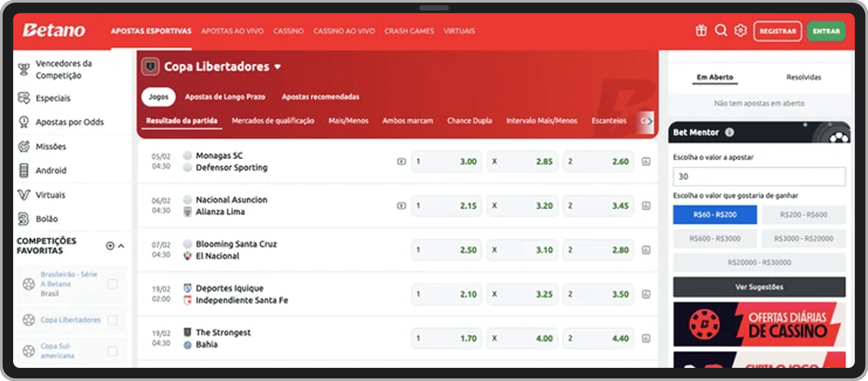Switch to Apostas de Longo Prazo tab

coord(225,97)
